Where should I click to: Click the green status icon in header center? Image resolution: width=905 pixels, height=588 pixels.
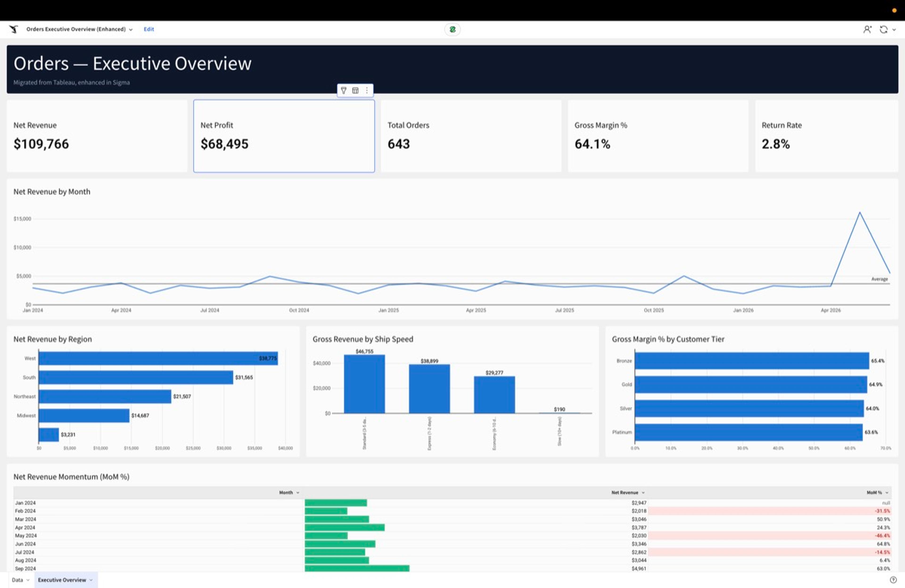[452, 29]
